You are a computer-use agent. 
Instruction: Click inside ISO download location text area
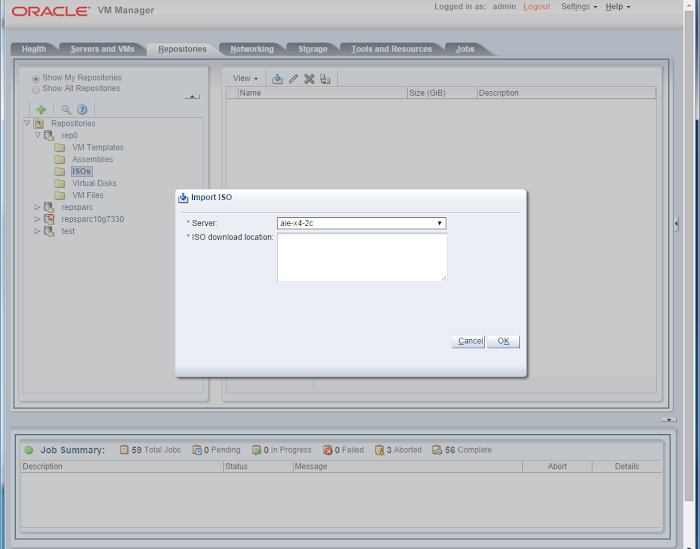[x=362, y=258]
